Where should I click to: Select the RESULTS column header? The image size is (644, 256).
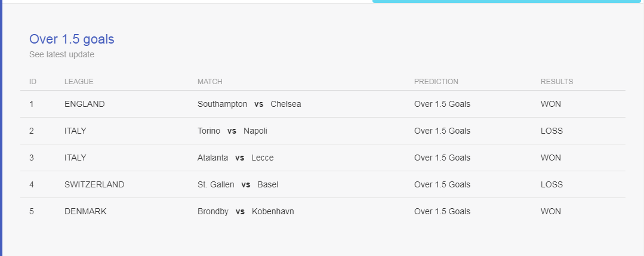(557, 81)
